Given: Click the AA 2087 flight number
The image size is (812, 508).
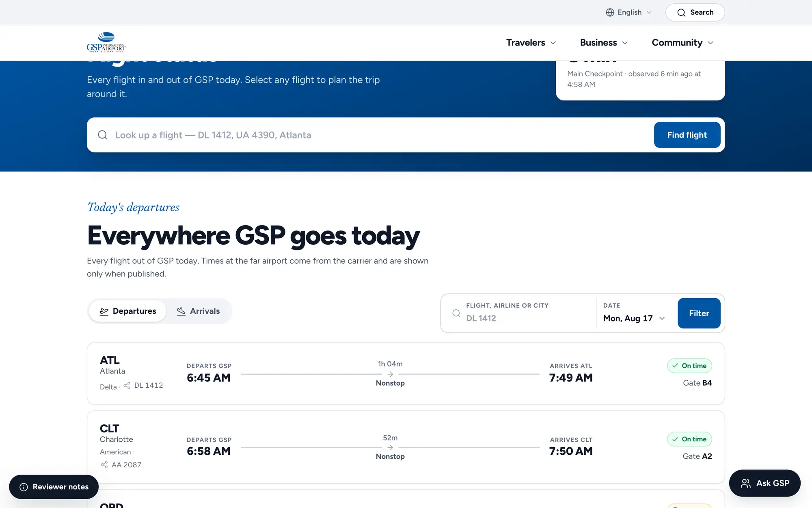Looking at the screenshot, I should click(x=126, y=465).
